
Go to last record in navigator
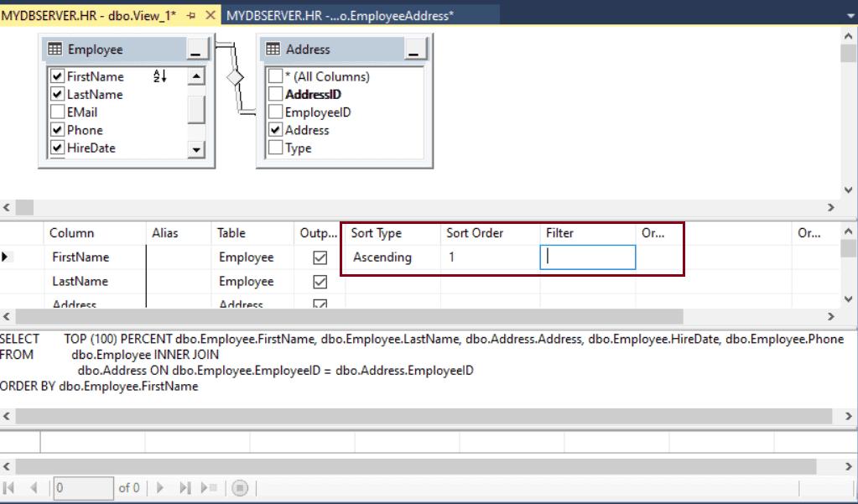coord(185,487)
